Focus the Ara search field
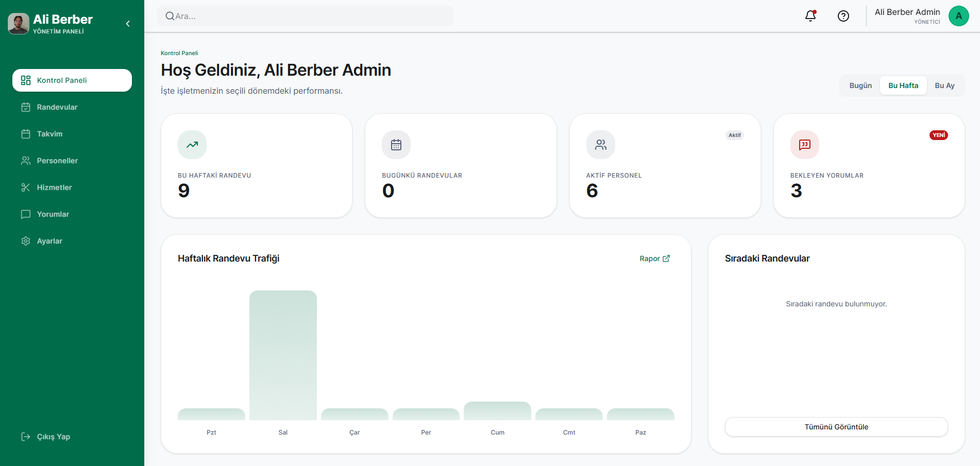 click(305, 16)
